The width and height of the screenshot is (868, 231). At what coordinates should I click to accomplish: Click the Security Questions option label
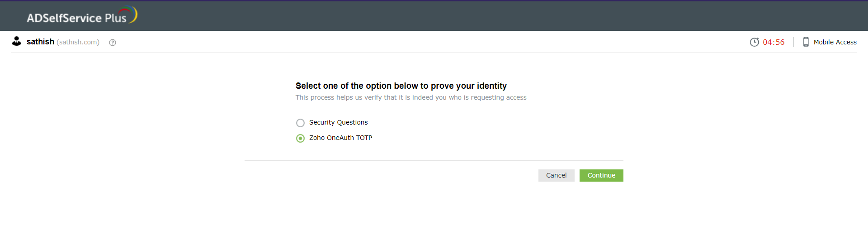[338, 122]
